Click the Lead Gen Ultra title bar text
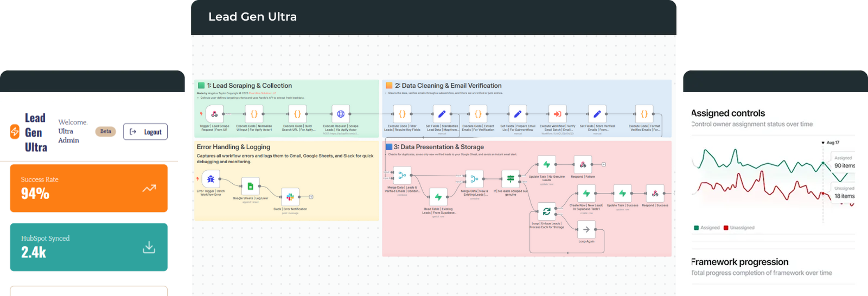This screenshot has width=868, height=296. coord(253,17)
